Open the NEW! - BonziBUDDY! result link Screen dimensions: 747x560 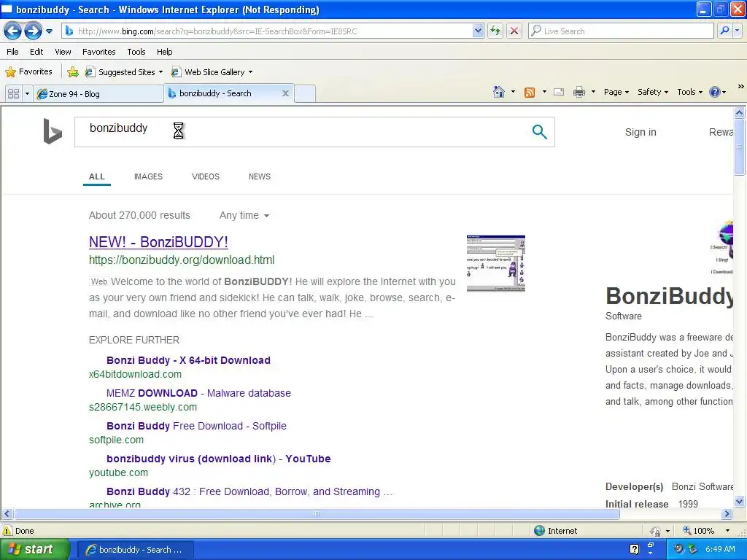coord(158,242)
